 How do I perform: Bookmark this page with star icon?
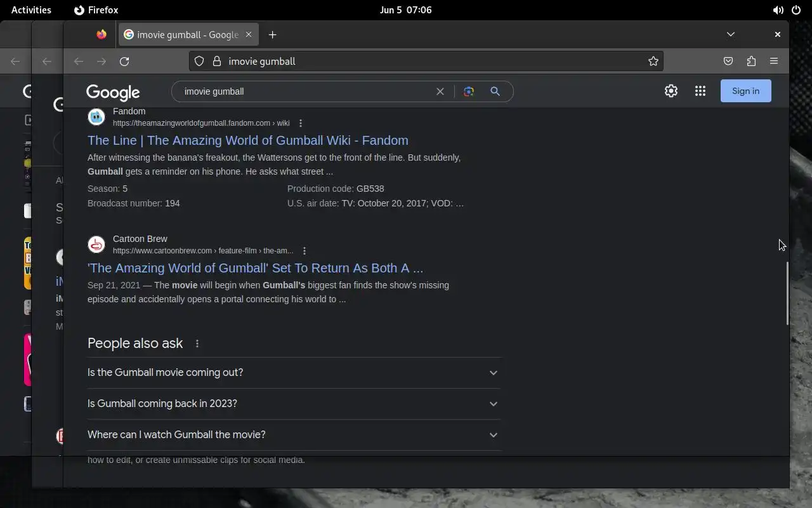click(x=653, y=61)
